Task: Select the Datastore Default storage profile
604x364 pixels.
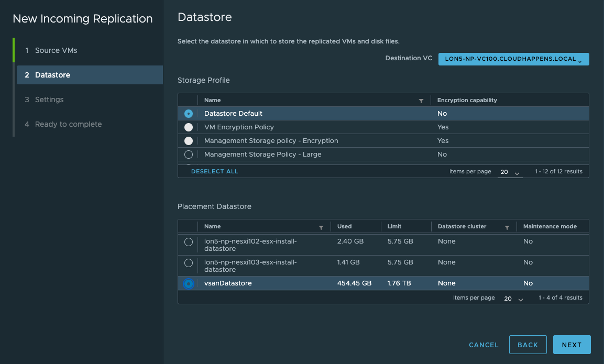Action: 189,114
